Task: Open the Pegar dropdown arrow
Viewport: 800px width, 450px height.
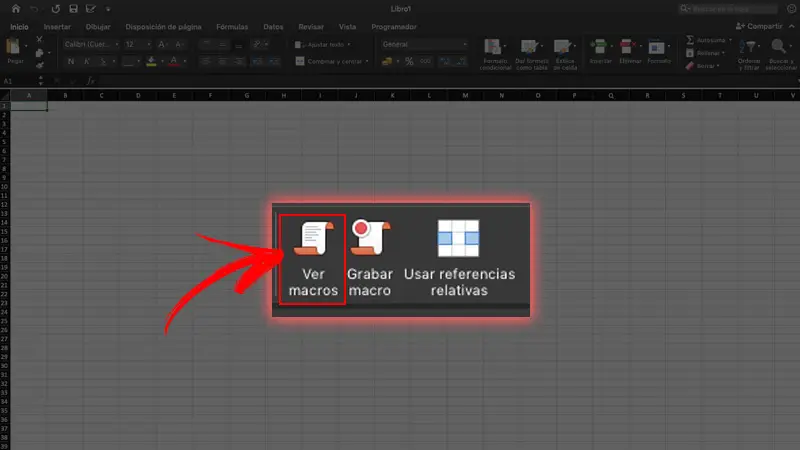Action: pos(26,46)
